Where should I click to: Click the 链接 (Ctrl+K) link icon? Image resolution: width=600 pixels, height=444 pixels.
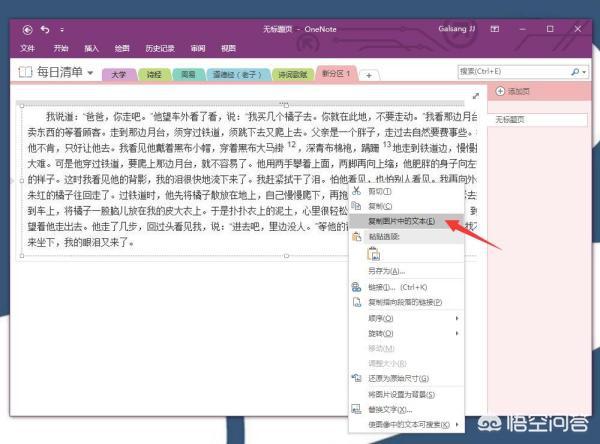point(356,287)
